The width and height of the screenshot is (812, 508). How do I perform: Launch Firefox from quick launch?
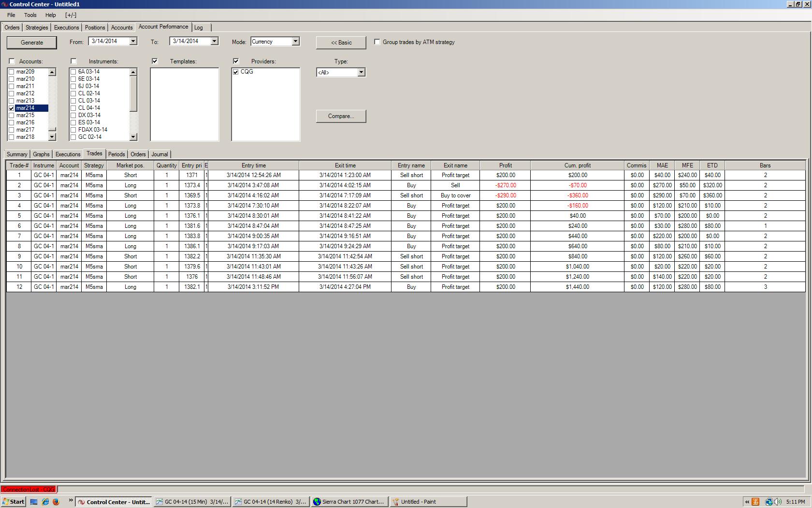[56, 502]
